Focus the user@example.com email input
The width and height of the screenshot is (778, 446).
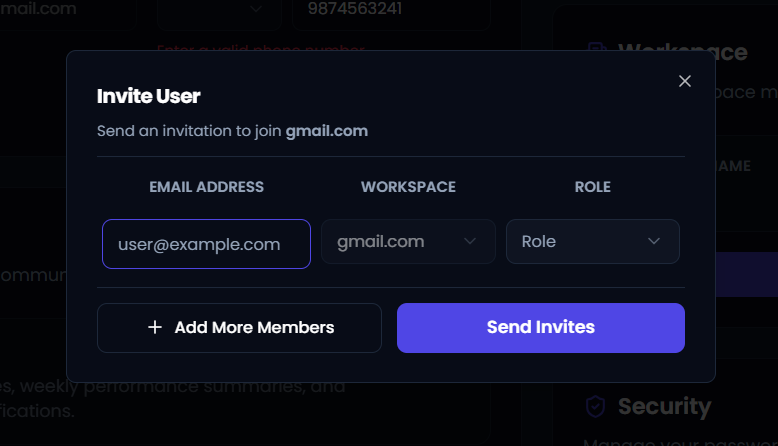pos(206,244)
